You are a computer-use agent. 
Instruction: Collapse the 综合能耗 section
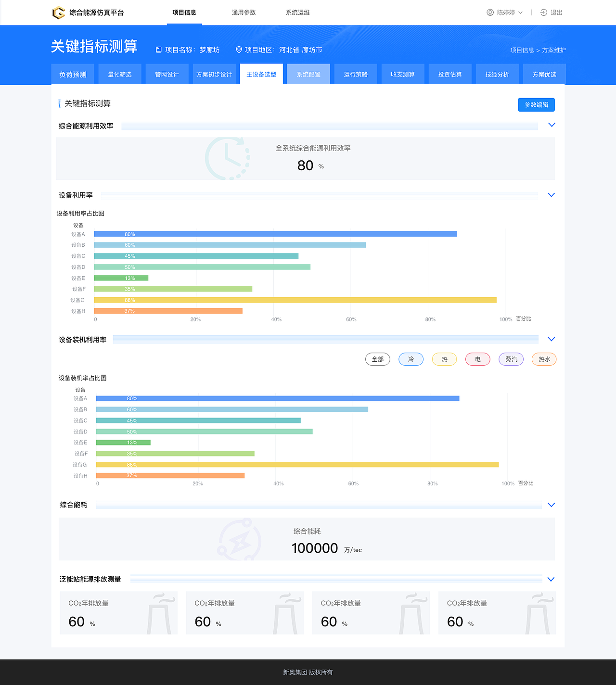point(552,505)
